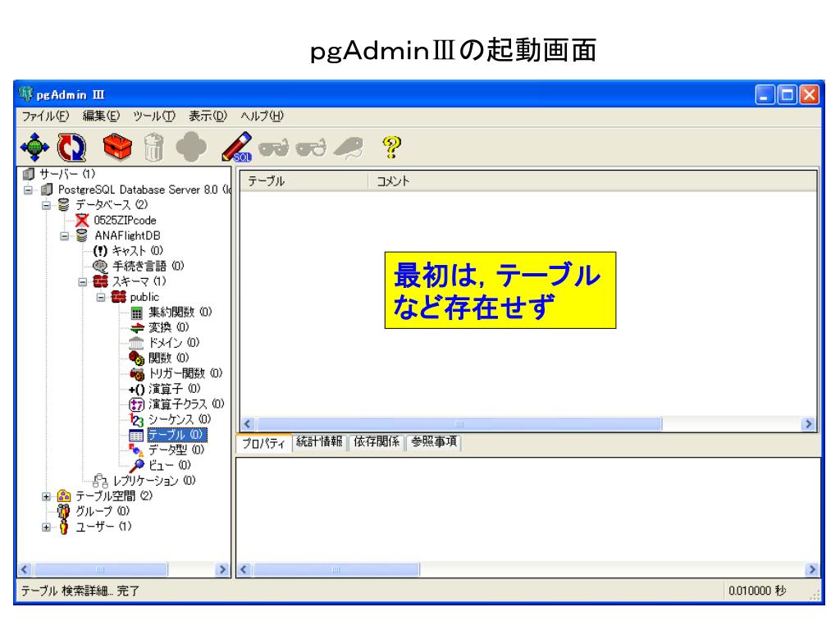
Task: Click the tree panel's right scroll arrow
Action: pyautogui.click(x=222, y=569)
